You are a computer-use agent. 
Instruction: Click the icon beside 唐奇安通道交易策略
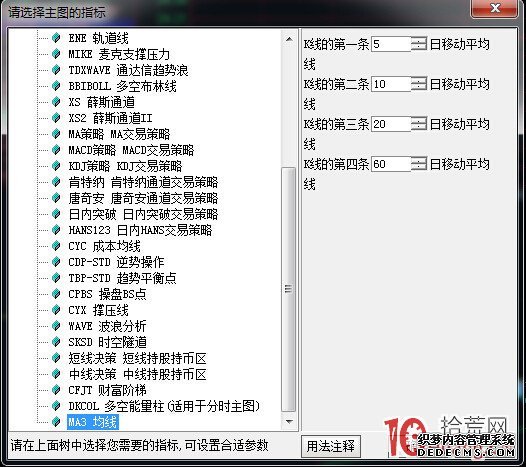[x=56, y=198]
